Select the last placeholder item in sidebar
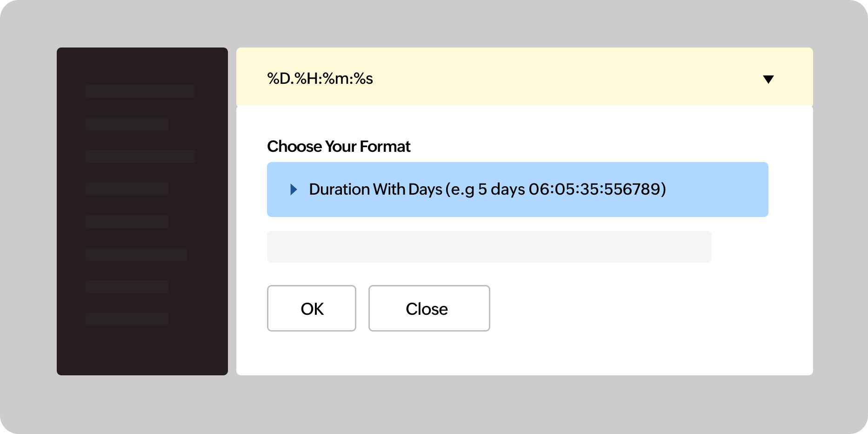 pyautogui.click(x=127, y=319)
